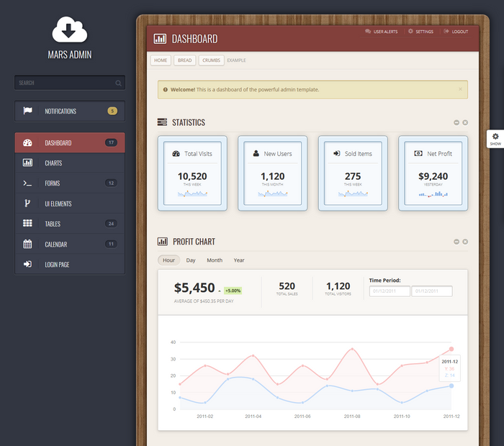Click the Total Visits gauge icon
Screen dimensions: 504x446
[176, 153]
